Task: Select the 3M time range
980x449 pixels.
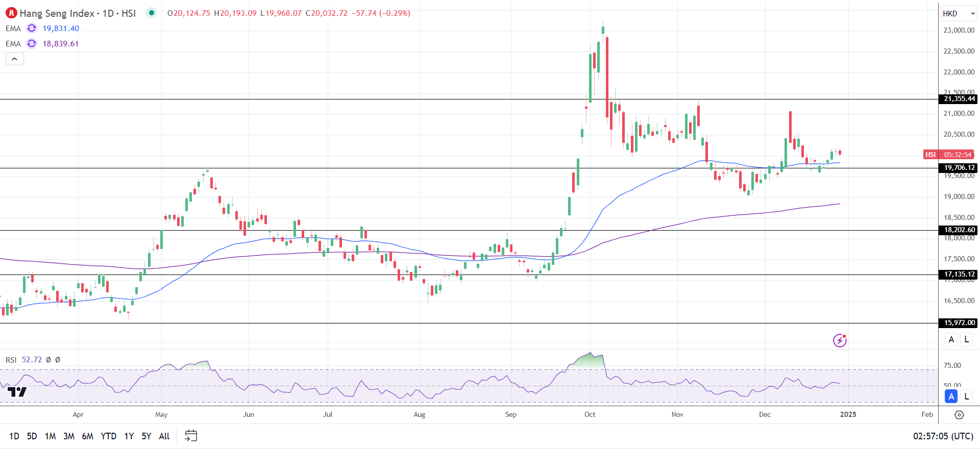Action: coord(69,436)
